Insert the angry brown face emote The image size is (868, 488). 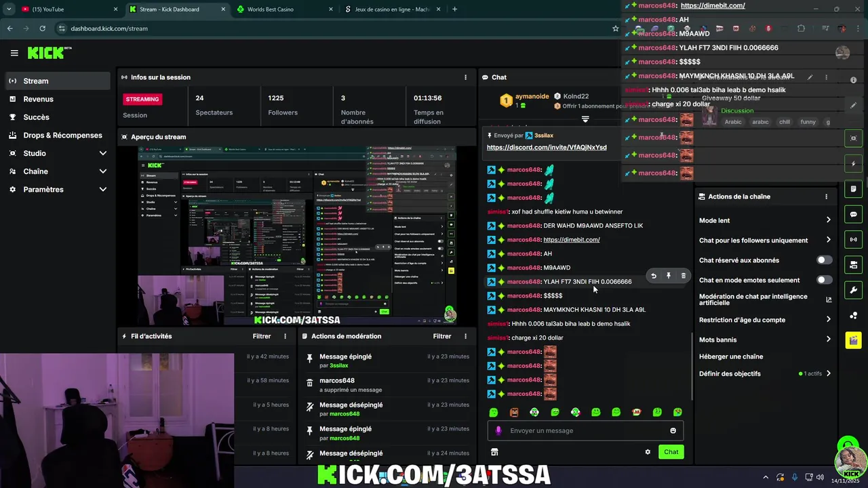coord(514,412)
